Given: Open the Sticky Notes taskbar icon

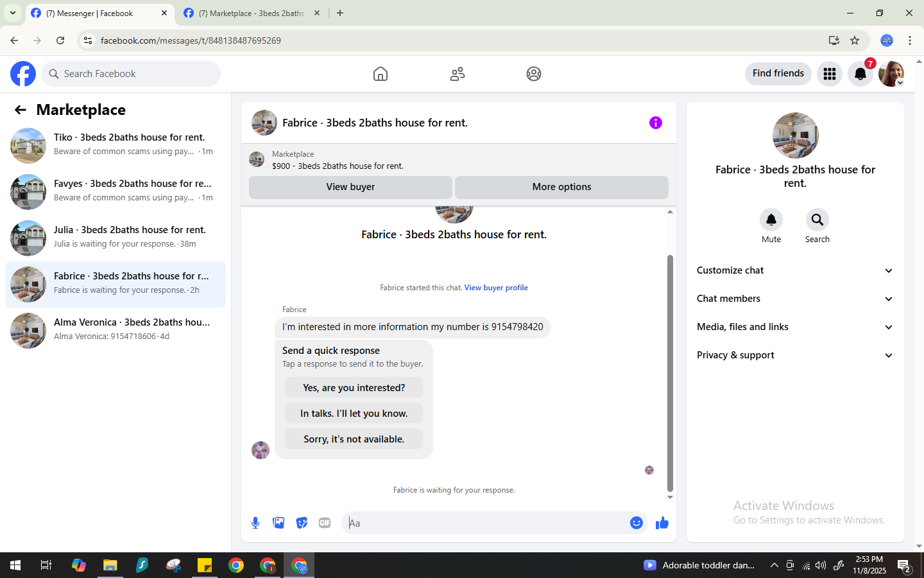Looking at the screenshot, I should tap(205, 565).
